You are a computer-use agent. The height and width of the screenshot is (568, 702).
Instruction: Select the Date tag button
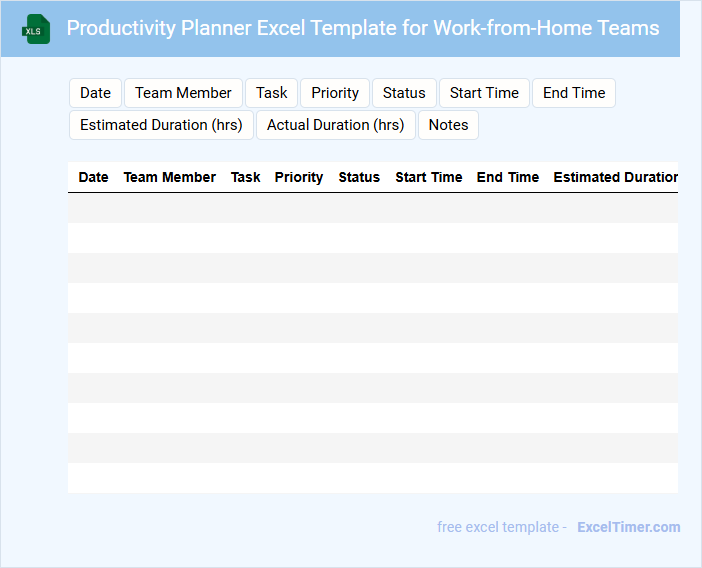[x=95, y=93]
